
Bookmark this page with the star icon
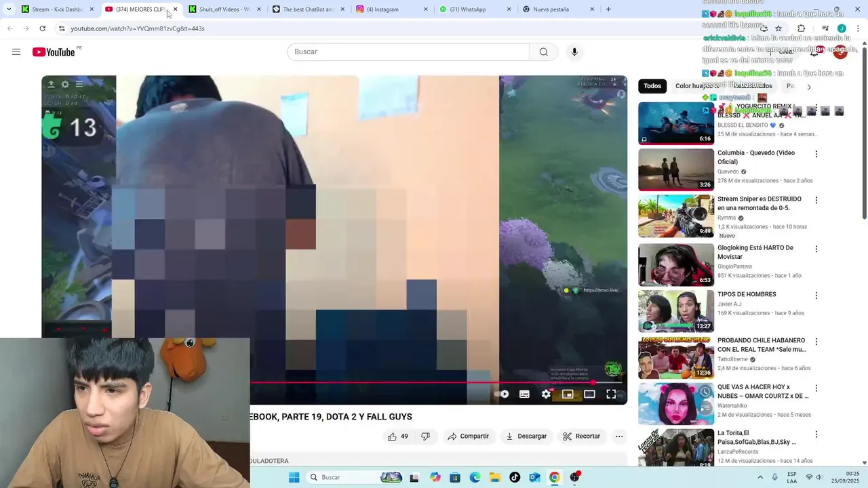[778, 28]
